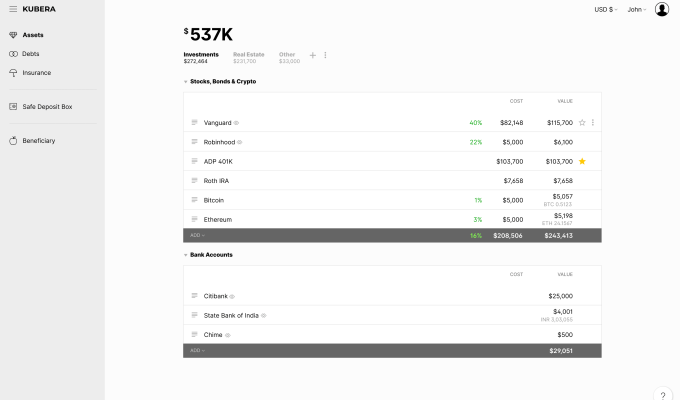Open Assets in the sidebar

click(33, 35)
